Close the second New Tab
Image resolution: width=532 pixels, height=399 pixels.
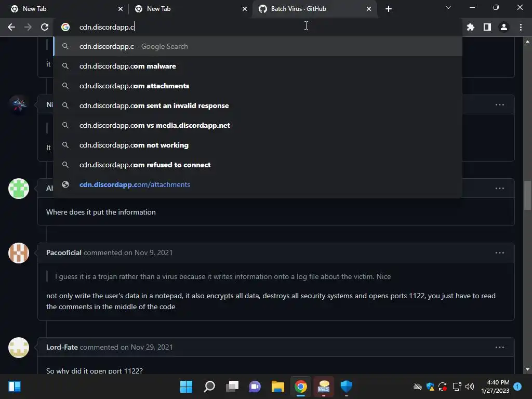pos(245,9)
